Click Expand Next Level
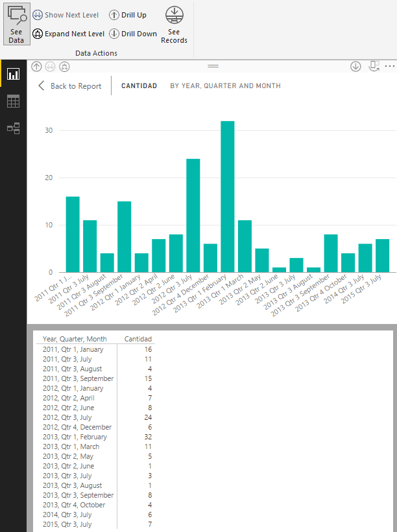 (68, 34)
